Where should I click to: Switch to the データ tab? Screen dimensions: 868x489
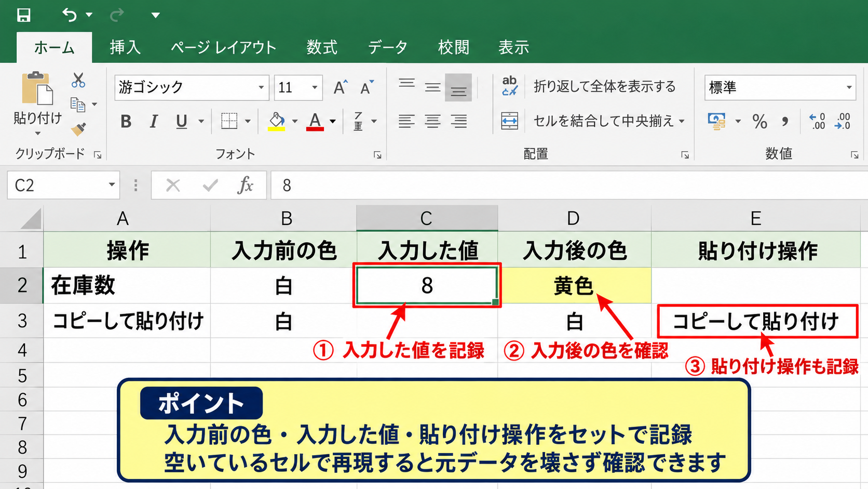(388, 47)
